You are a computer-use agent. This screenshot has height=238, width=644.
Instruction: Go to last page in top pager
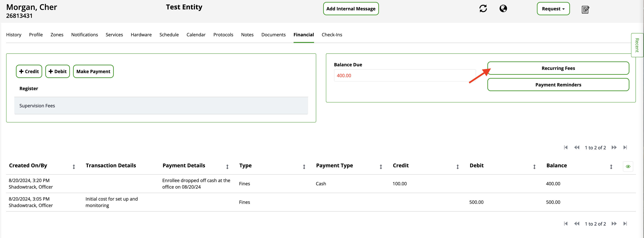tap(625, 147)
